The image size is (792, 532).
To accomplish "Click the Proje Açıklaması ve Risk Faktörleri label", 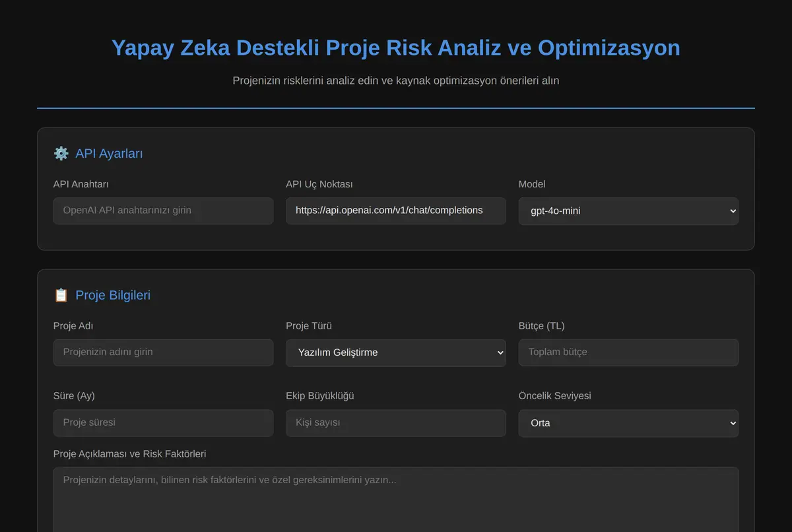I will coord(130,453).
